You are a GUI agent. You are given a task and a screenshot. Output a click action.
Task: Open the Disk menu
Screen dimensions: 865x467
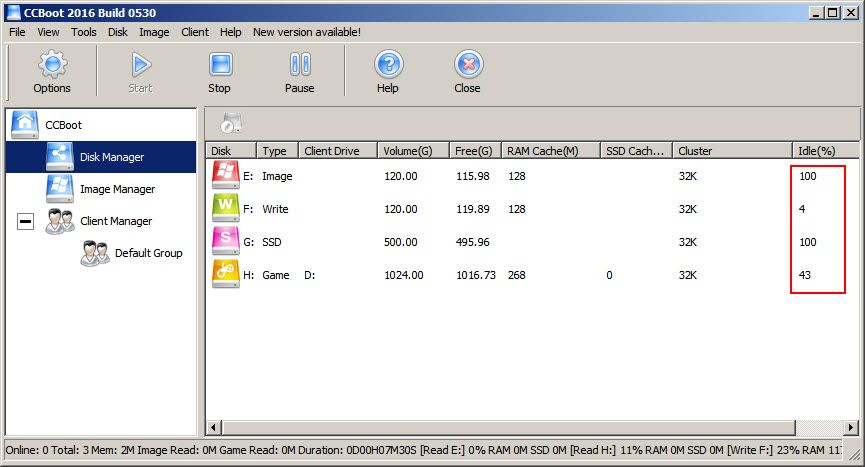coord(118,32)
